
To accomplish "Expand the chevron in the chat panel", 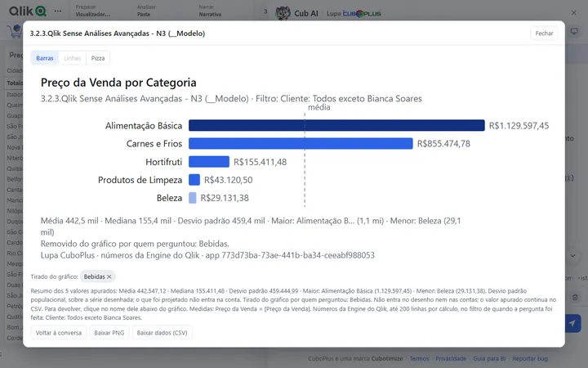I will (x=573, y=256).
